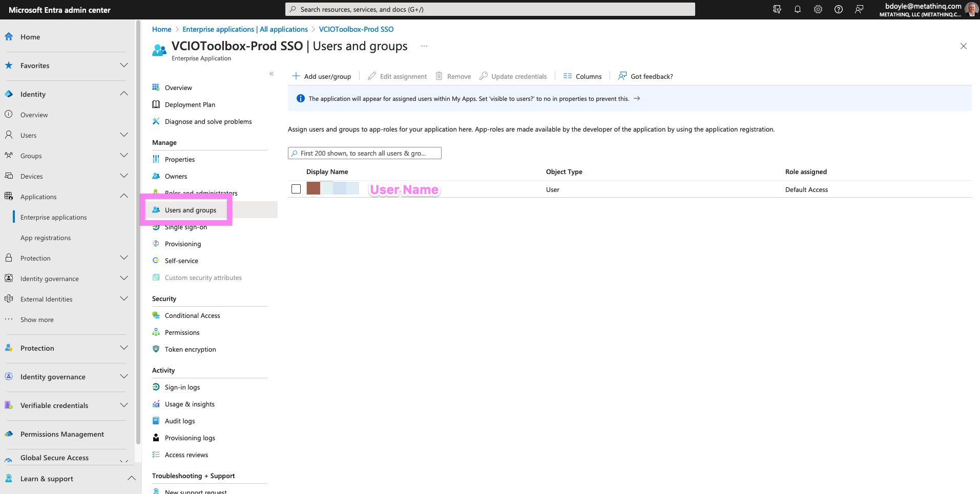
Task: Click the sidebar vertical scrollbar
Action: (138, 233)
